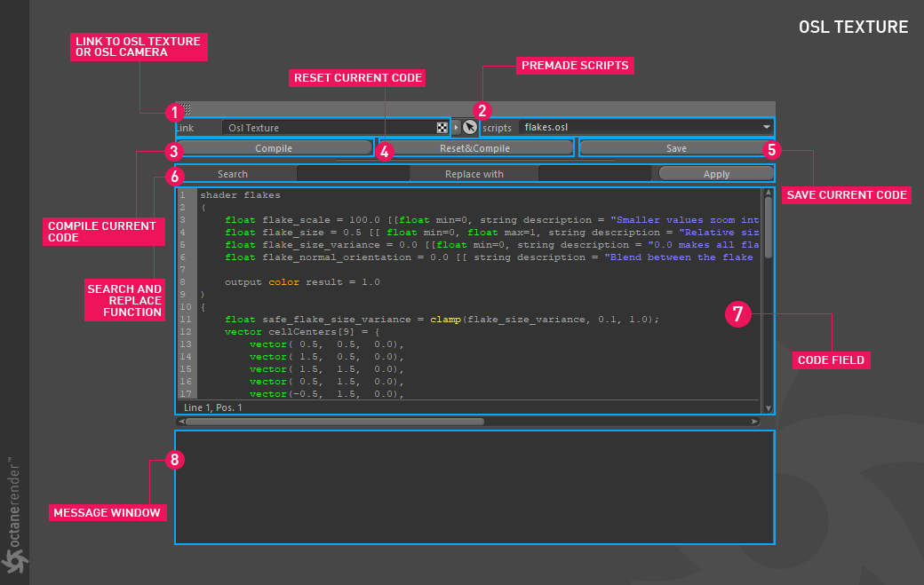Click the Search input field

click(x=353, y=174)
